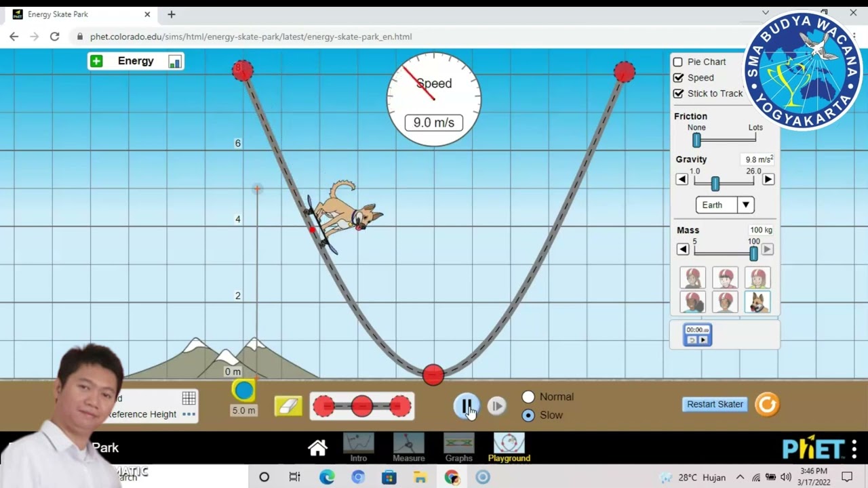Reset all with orange button
This screenshot has width=868, height=488.
point(768,405)
